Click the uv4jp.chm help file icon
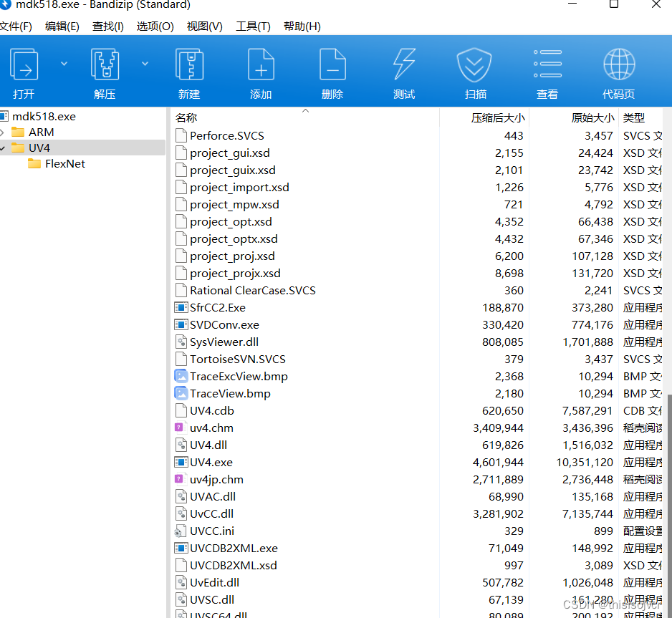The image size is (672, 618). pyautogui.click(x=180, y=479)
